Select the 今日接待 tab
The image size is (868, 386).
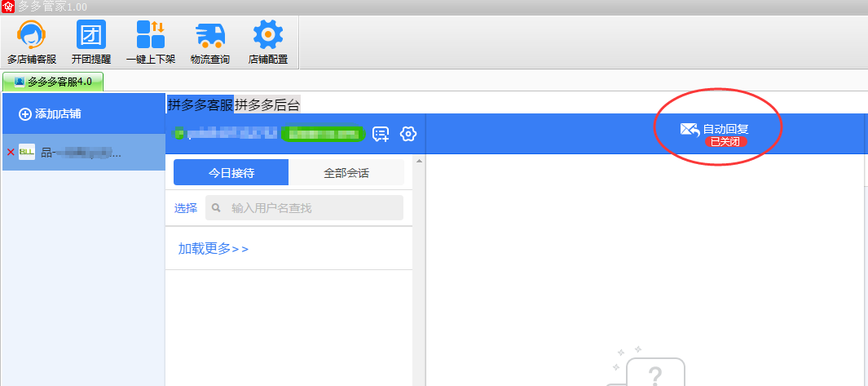click(x=231, y=172)
